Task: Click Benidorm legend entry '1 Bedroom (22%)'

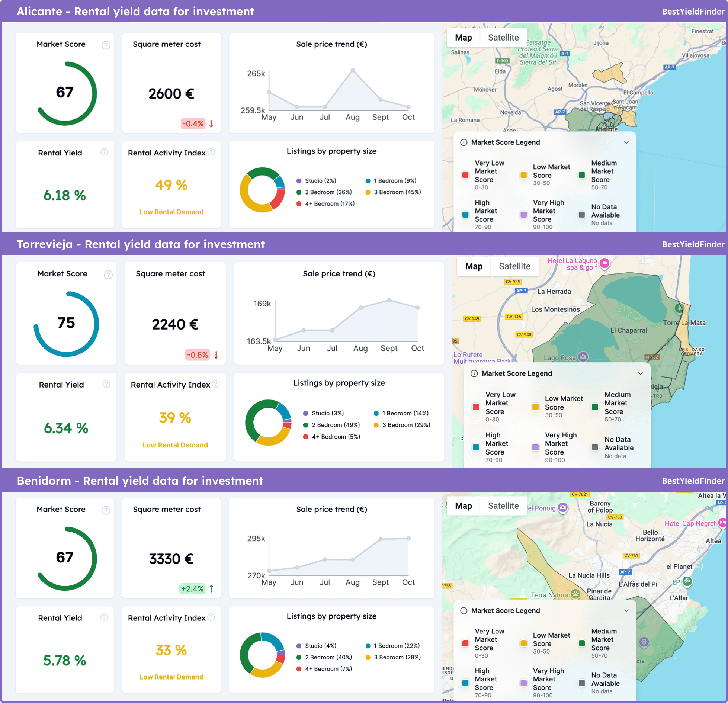Action: pos(392,646)
